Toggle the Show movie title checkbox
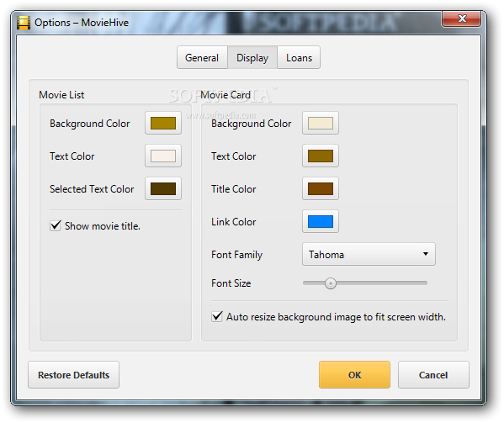Screen dimensions: 504x423 click(56, 225)
